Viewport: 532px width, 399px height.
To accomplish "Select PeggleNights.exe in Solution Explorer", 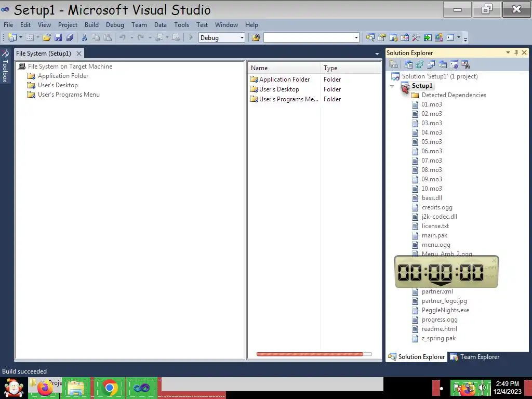I will pyautogui.click(x=445, y=310).
